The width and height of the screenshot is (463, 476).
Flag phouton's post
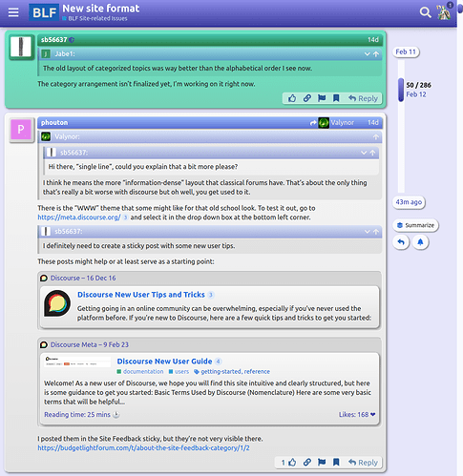(x=322, y=462)
